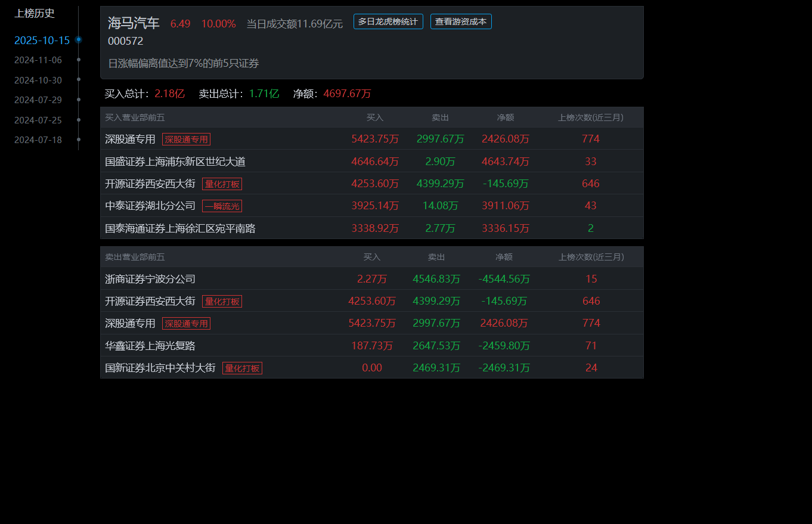The height and width of the screenshot is (524, 812).
Task: Click the sell total 1.71亿
Action: point(264,94)
